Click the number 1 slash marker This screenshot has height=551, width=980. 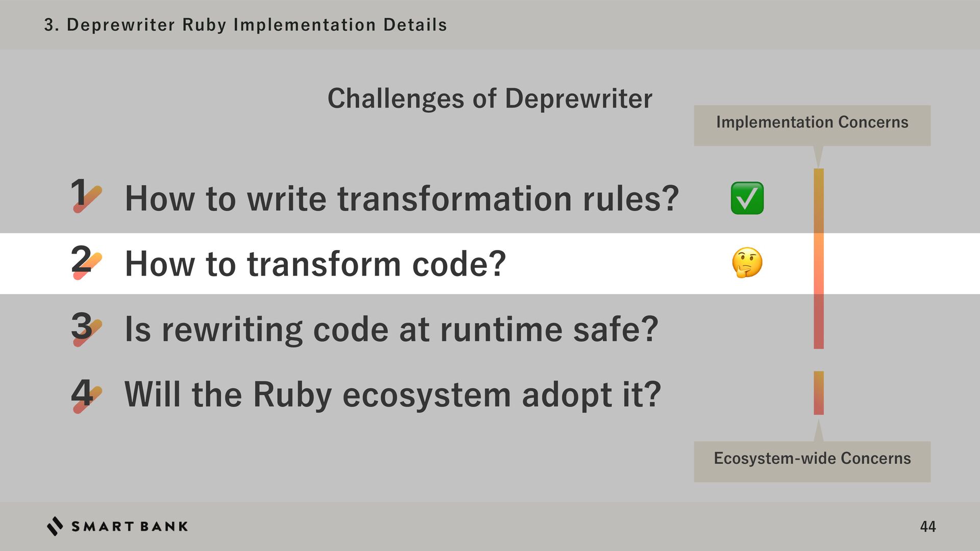point(86,195)
